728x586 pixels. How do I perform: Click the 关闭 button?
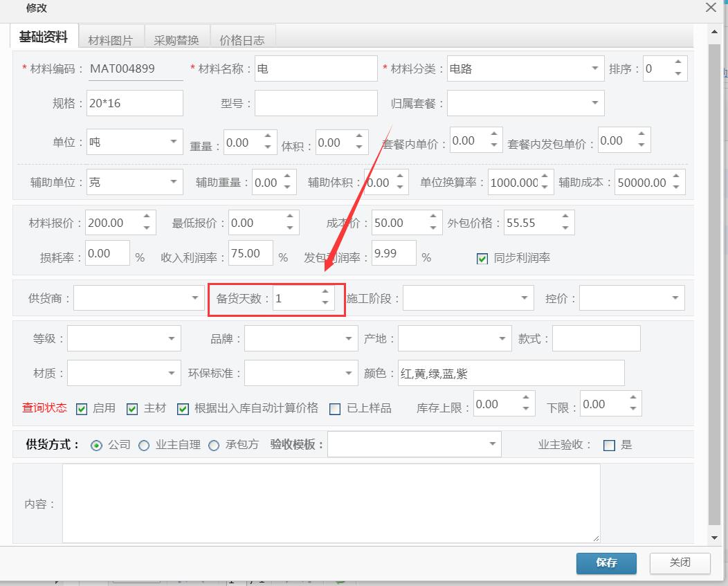pos(680,562)
